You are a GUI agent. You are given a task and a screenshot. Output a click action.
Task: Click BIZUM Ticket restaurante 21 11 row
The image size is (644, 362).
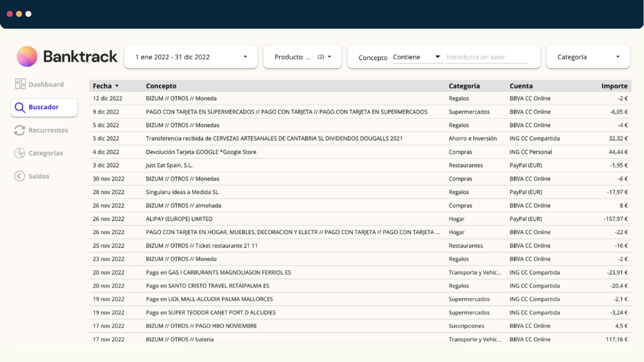point(360,246)
